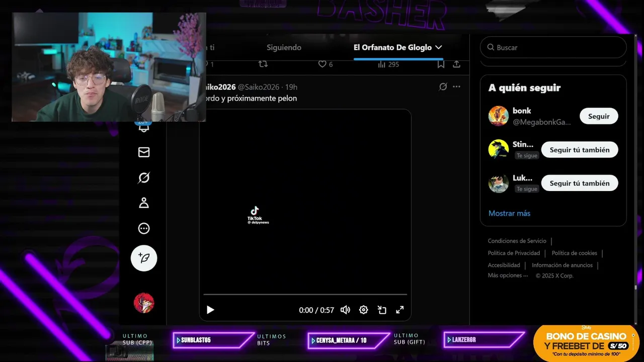View post analytics showing 295 views
The image size is (644, 362).
(x=388, y=64)
